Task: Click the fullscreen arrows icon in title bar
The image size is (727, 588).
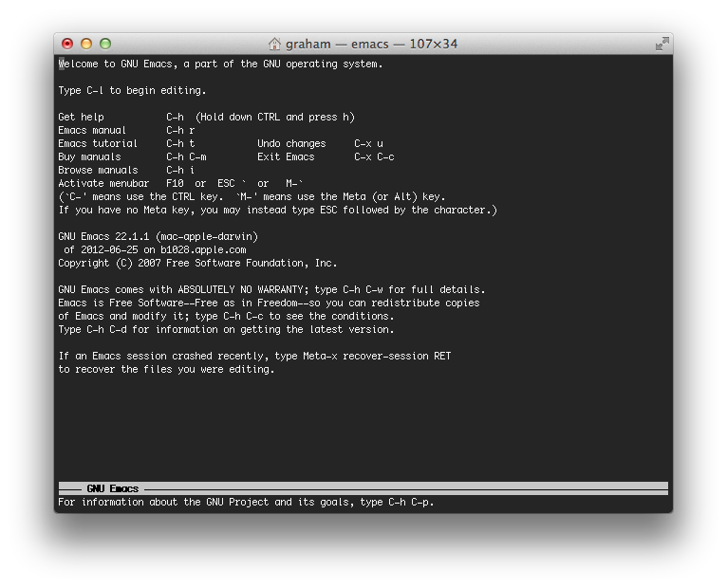Action: tap(662, 44)
